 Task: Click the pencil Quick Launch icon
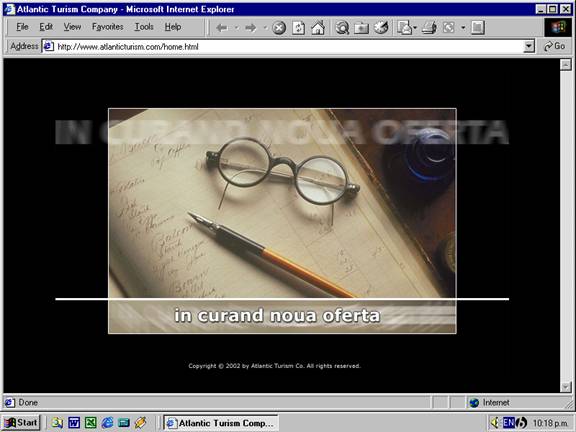point(140,423)
